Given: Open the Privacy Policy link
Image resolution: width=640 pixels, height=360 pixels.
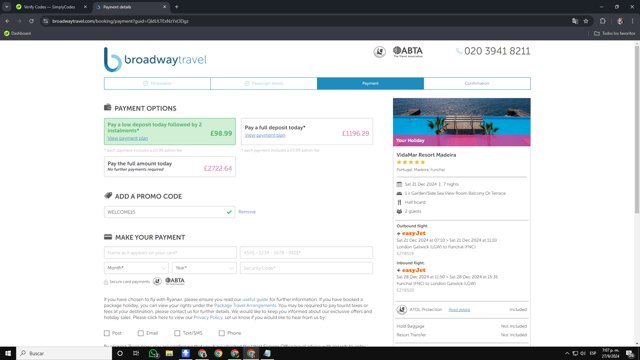Looking at the screenshot, I should 208,317.
